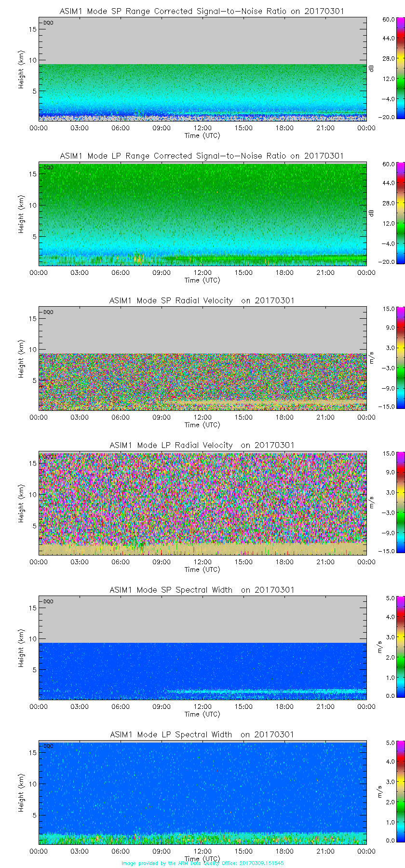
Task: Select the Mode SP Radial Velocity title
Action: 202,300
